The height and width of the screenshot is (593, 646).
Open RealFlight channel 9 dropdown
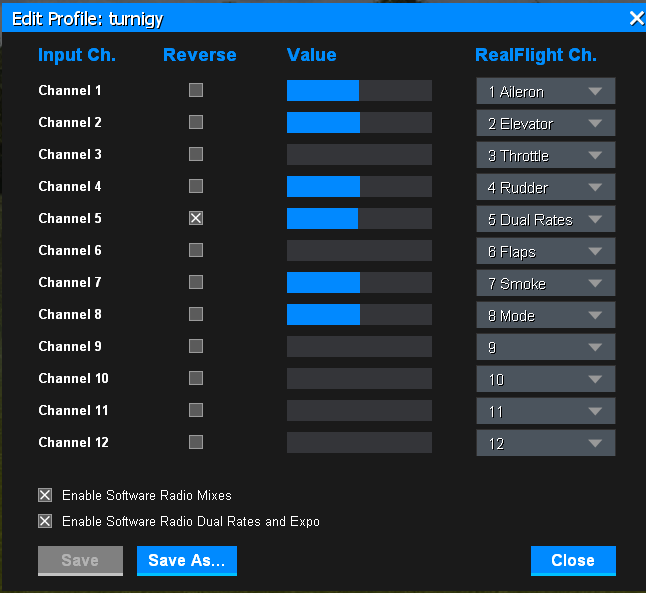pos(545,347)
